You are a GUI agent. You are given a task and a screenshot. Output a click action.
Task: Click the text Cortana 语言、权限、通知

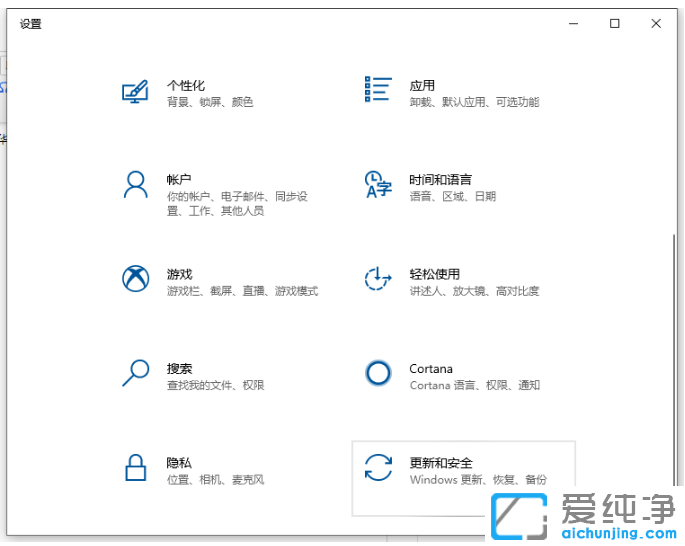tap(475, 385)
